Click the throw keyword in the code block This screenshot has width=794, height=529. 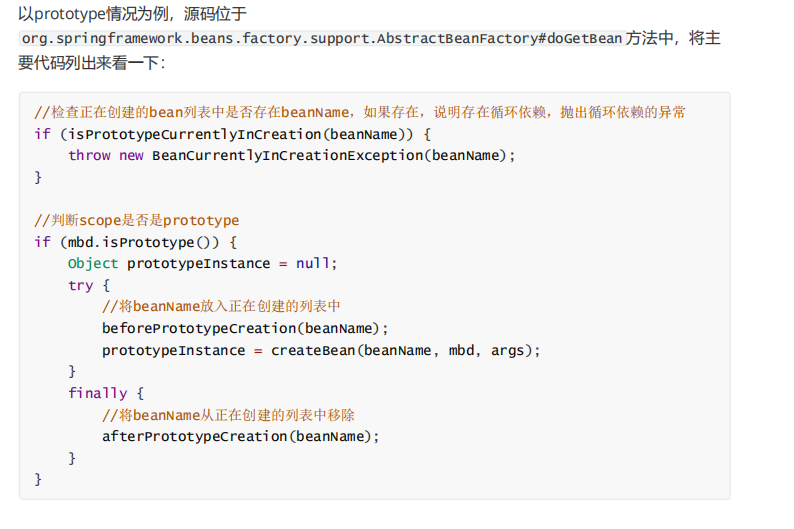[x=89, y=156]
